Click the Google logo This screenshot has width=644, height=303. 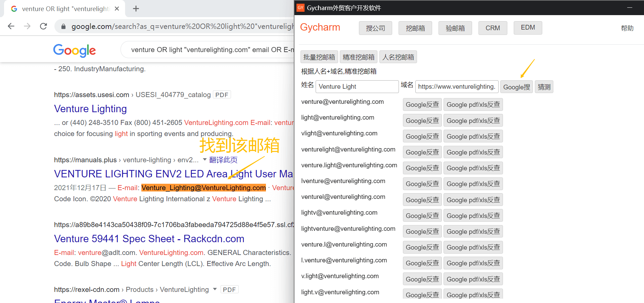click(75, 50)
